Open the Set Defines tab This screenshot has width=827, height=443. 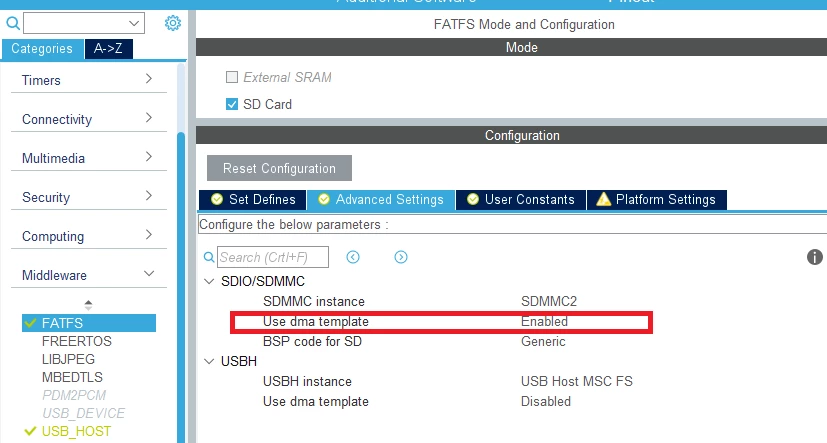tap(253, 199)
